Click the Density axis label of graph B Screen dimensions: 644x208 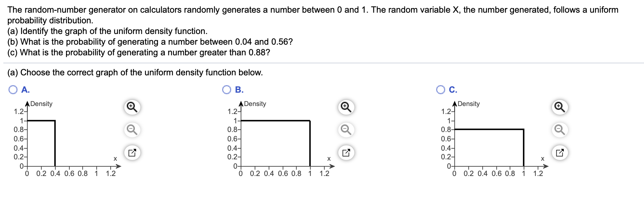255,104
